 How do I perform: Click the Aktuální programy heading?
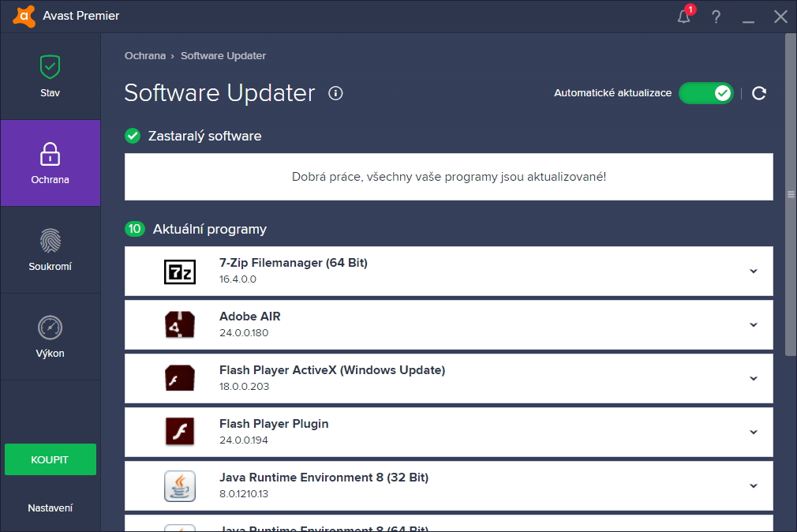209,230
